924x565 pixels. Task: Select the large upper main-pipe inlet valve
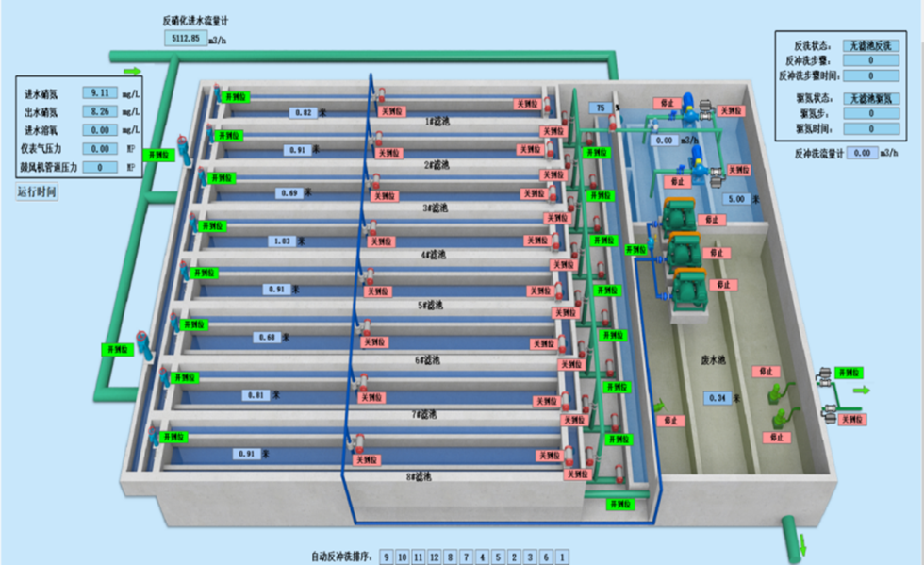click(185, 150)
